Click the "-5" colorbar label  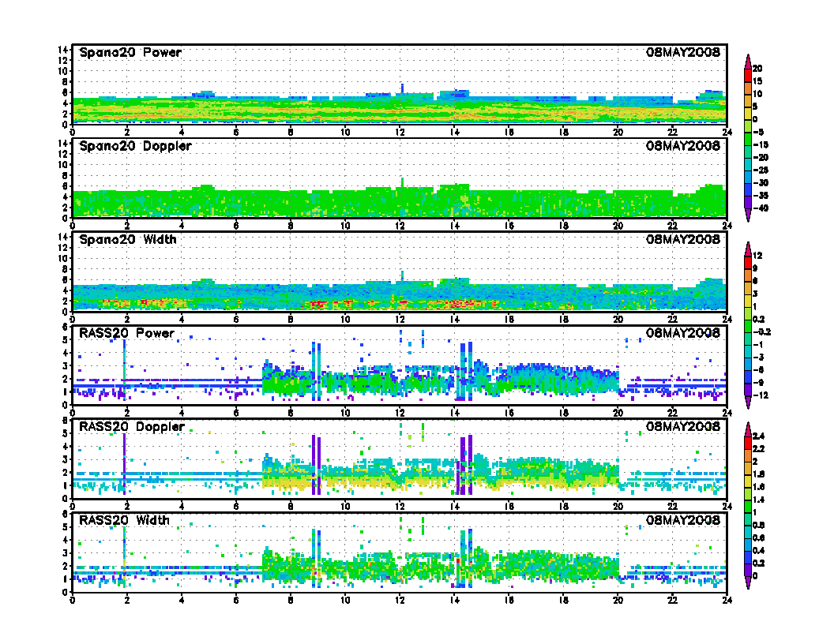pyautogui.click(x=758, y=132)
